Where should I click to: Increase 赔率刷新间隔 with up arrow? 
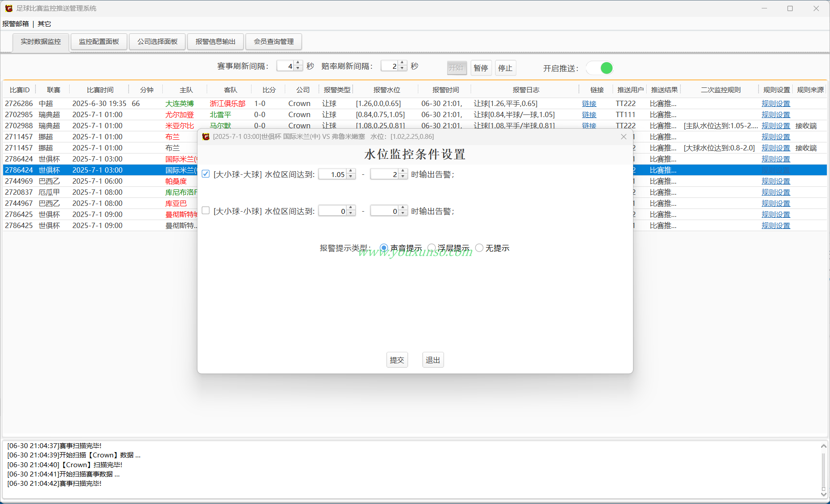[402, 63]
